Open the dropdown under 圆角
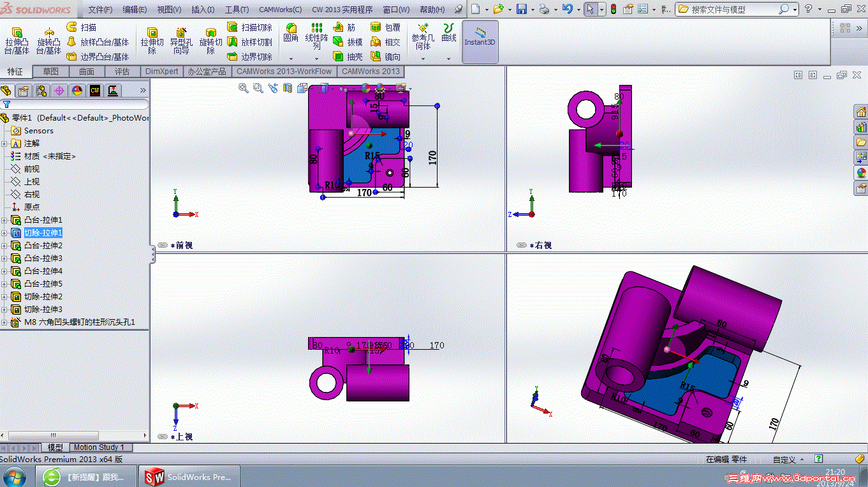868x487 pixels. point(291,59)
